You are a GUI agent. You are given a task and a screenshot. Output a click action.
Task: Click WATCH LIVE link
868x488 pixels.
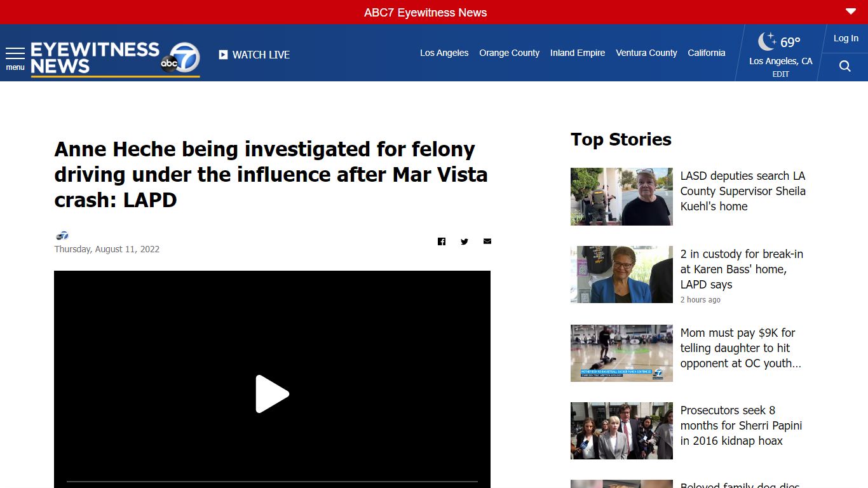[254, 55]
